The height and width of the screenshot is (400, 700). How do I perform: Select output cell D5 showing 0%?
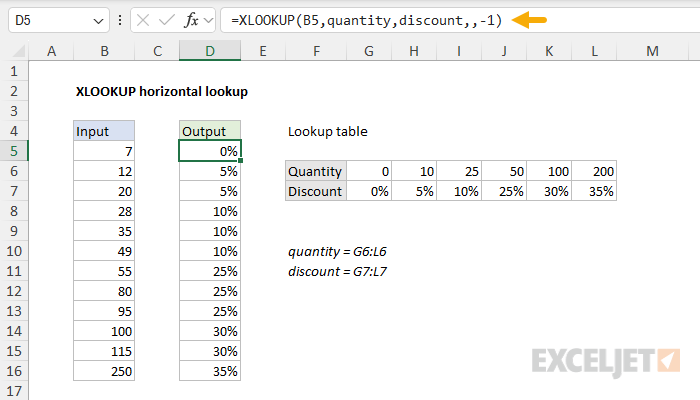(210, 151)
